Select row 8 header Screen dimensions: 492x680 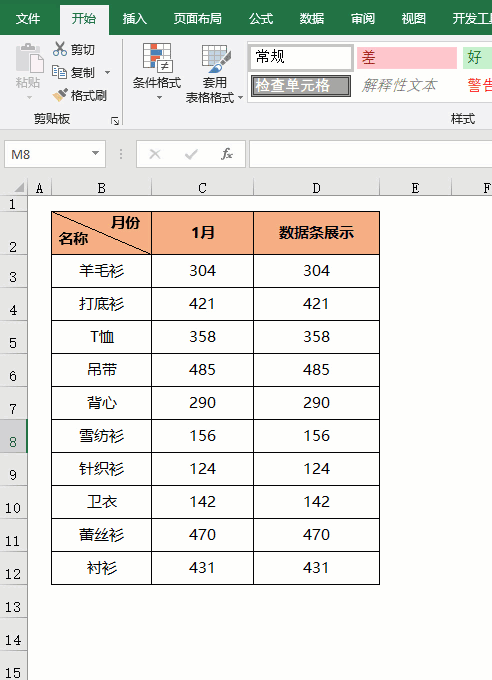point(13,436)
